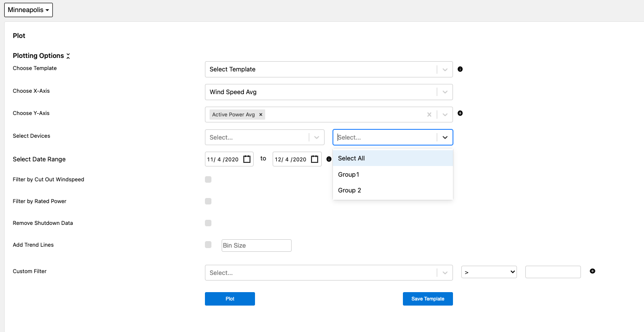Tick the Add Trend Lines checkbox
The image size is (644, 332).
[208, 245]
